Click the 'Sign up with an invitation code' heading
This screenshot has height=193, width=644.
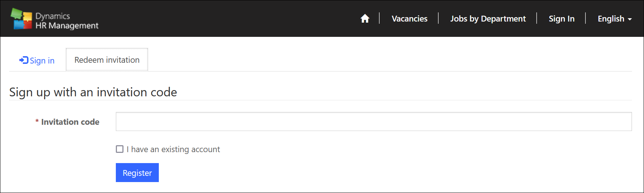pyautogui.click(x=93, y=92)
